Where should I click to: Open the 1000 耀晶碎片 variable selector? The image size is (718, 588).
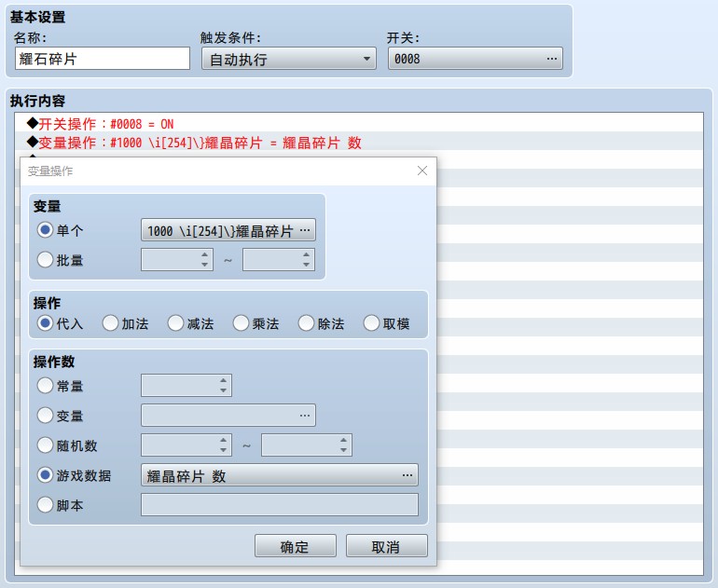(228, 230)
